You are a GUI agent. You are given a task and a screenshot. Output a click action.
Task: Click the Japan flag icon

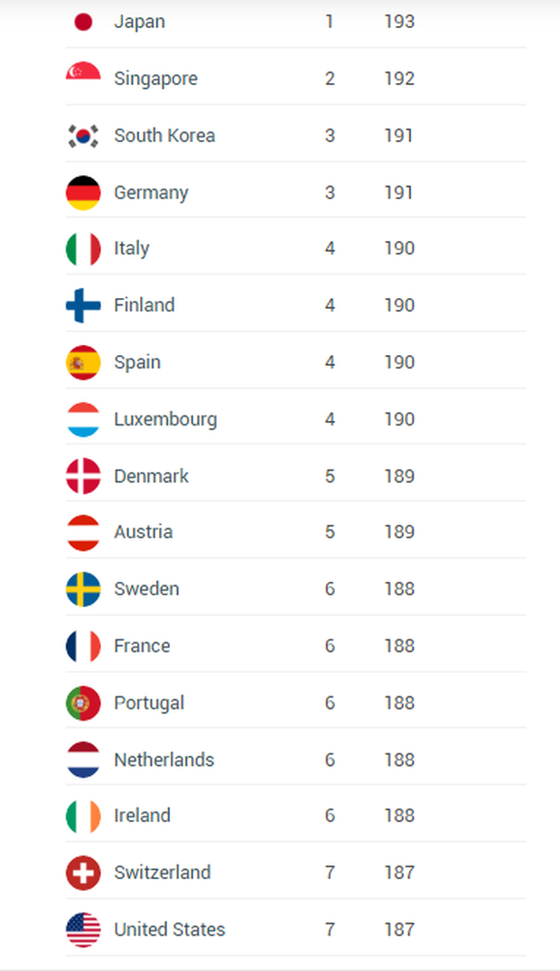coord(83,22)
